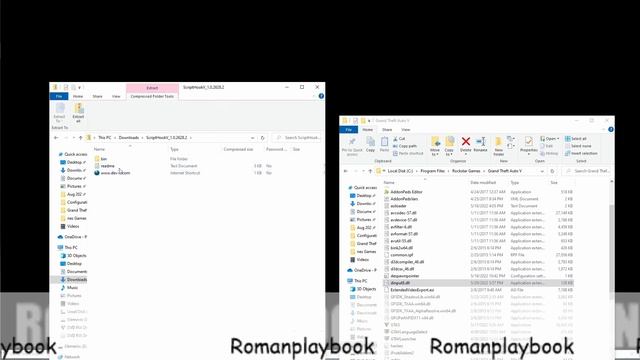Click Pin to Quick access in GTA V ribbon
This screenshot has height=360, width=640.
pyautogui.click(x=352, y=146)
